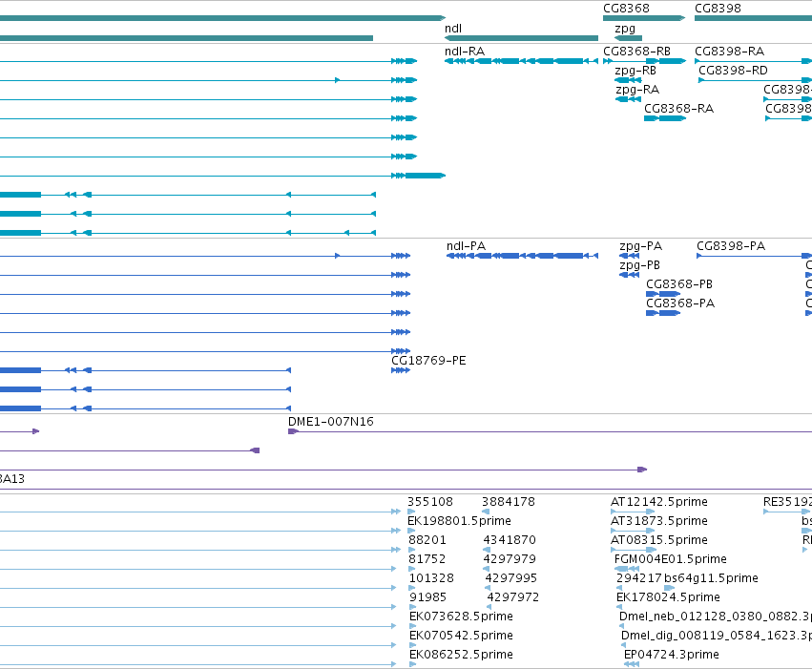
Task: Select the zpg-RB transcript
Action: point(628,80)
